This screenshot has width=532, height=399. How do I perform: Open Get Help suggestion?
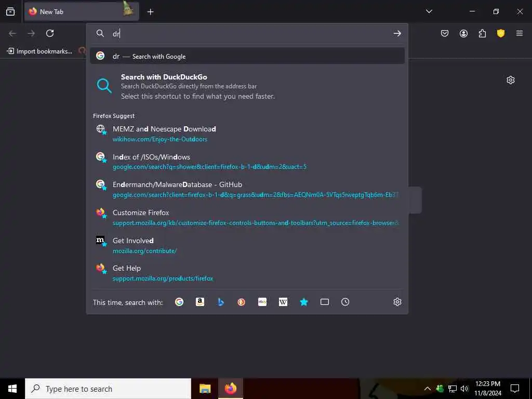tap(247, 273)
